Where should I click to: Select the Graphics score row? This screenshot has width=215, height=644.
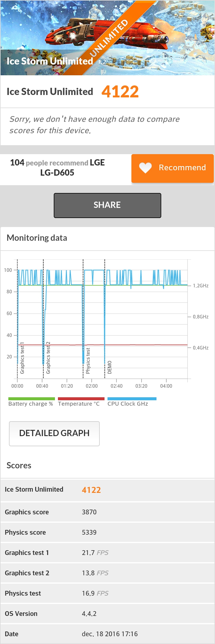[x=107, y=512]
